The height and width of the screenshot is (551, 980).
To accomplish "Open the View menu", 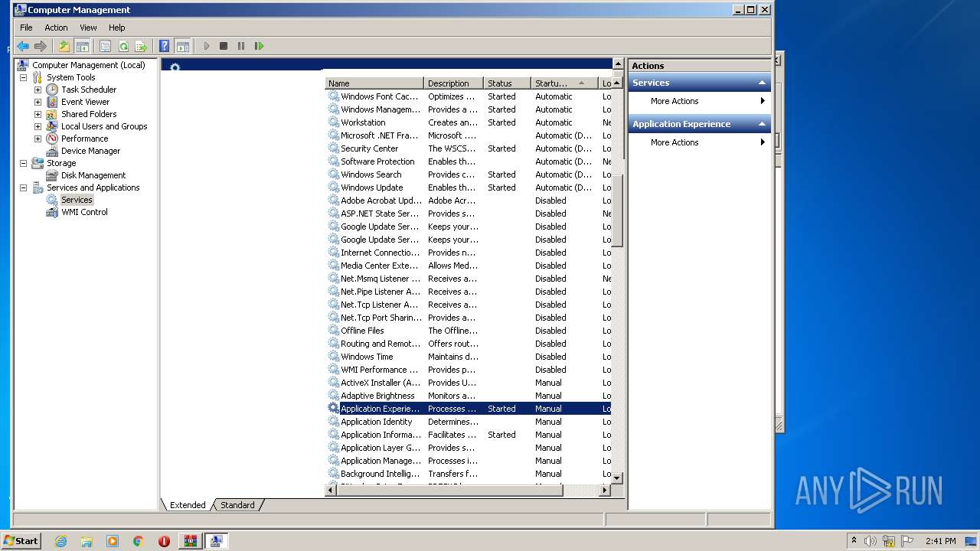I will (88, 28).
